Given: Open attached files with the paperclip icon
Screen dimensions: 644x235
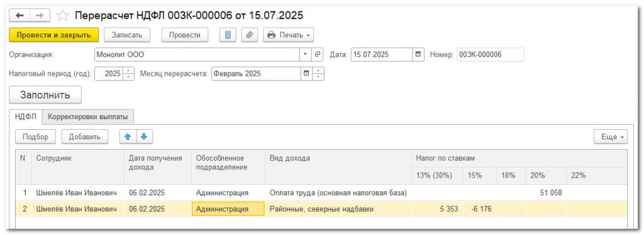Looking at the screenshot, I should coord(249,35).
